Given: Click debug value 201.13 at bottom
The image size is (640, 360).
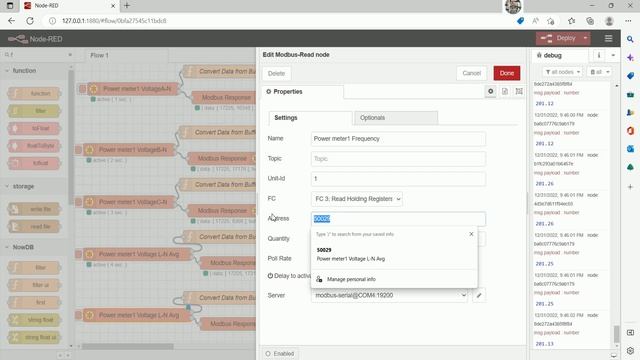Looking at the screenshot, I should (544, 344).
